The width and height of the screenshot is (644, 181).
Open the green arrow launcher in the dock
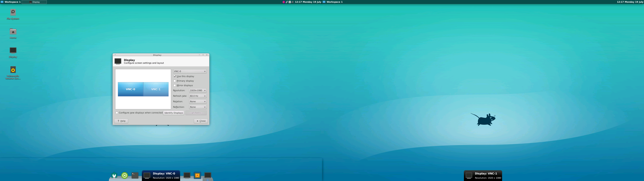point(124,175)
